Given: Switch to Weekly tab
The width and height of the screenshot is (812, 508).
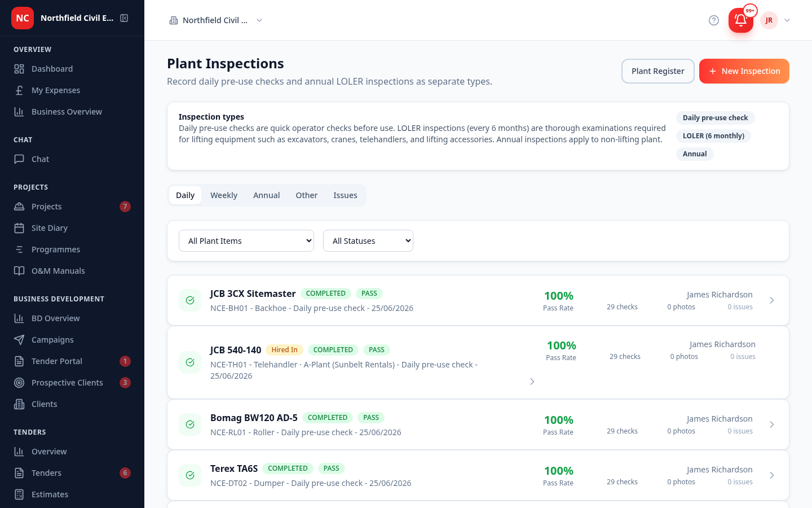Looking at the screenshot, I should [224, 195].
